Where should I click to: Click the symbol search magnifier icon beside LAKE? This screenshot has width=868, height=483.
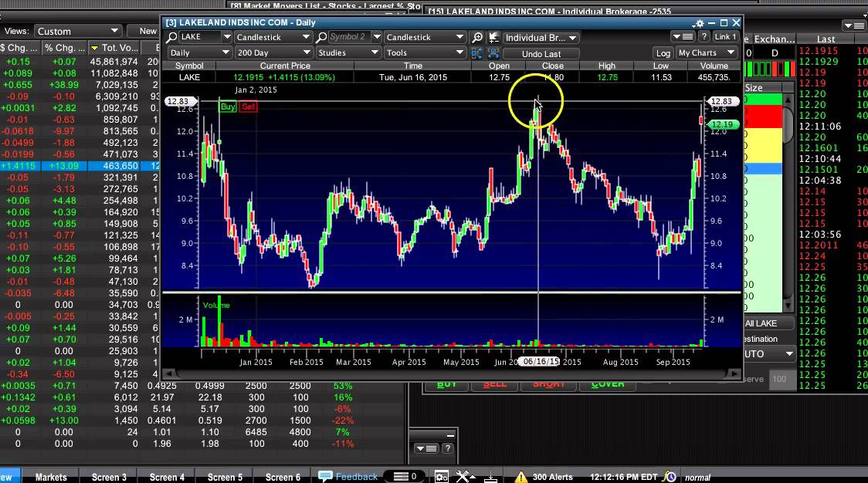[171, 37]
